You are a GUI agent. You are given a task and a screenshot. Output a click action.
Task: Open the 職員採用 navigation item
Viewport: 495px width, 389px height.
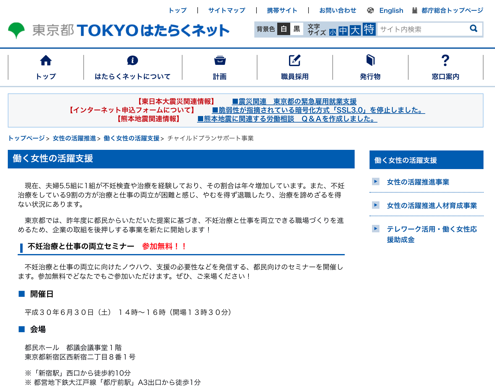295,68
